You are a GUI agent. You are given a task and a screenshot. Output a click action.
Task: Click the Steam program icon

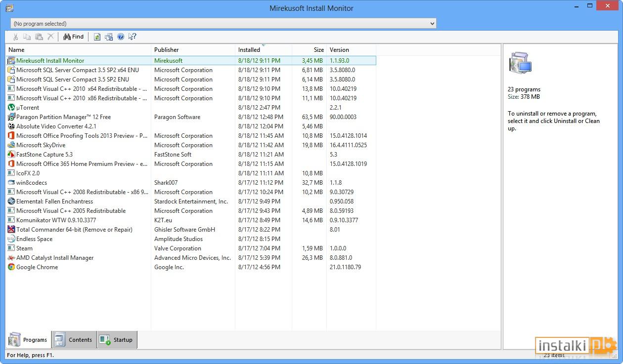pyautogui.click(x=11, y=248)
